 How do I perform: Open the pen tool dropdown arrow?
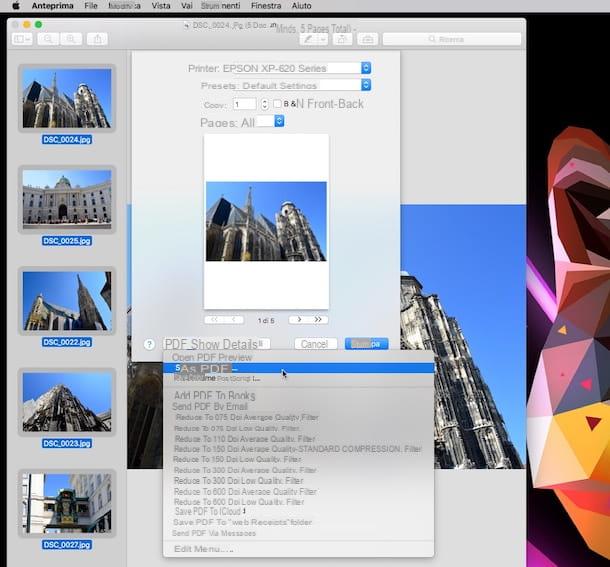click(x=323, y=39)
